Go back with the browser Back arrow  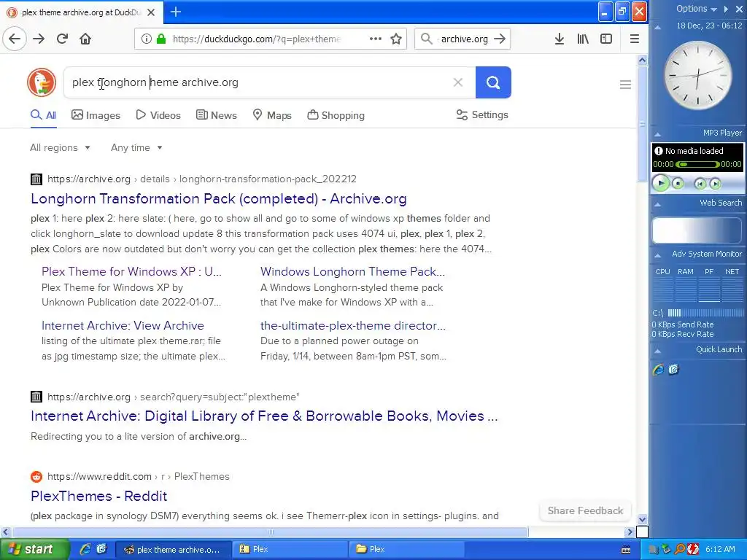pyautogui.click(x=15, y=39)
